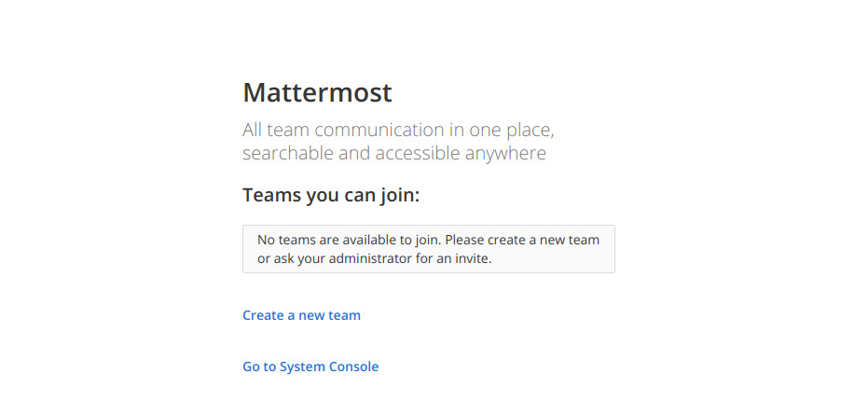Click 'new team' in the Create link

click(329, 315)
